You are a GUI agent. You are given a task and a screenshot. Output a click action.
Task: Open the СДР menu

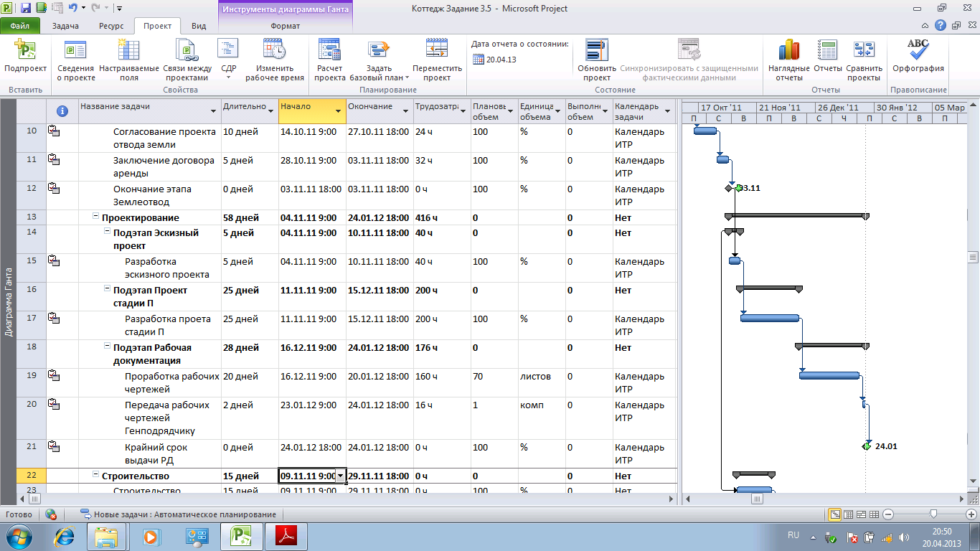[x=229, y=60]
